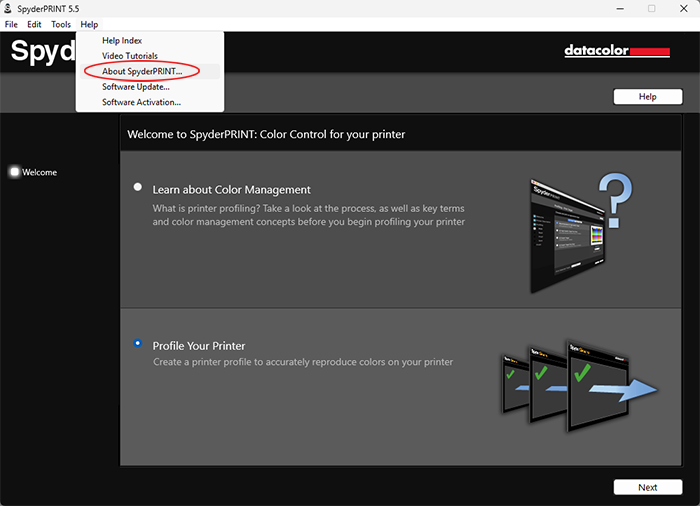The width and height of the screenshot is (700, 506).
Task: Open Video Tutorials from Help menu
Action: [130, 56]
